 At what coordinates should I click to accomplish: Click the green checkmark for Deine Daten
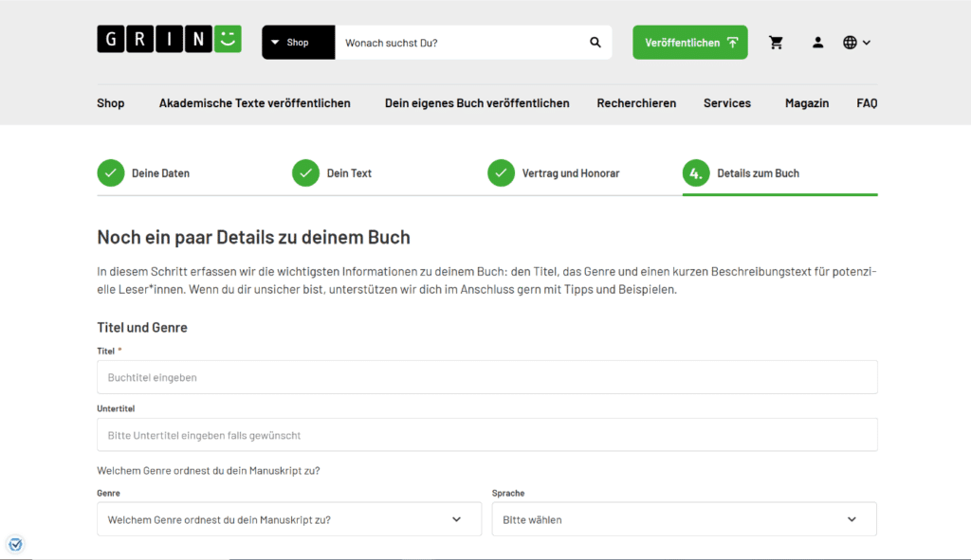111,173
